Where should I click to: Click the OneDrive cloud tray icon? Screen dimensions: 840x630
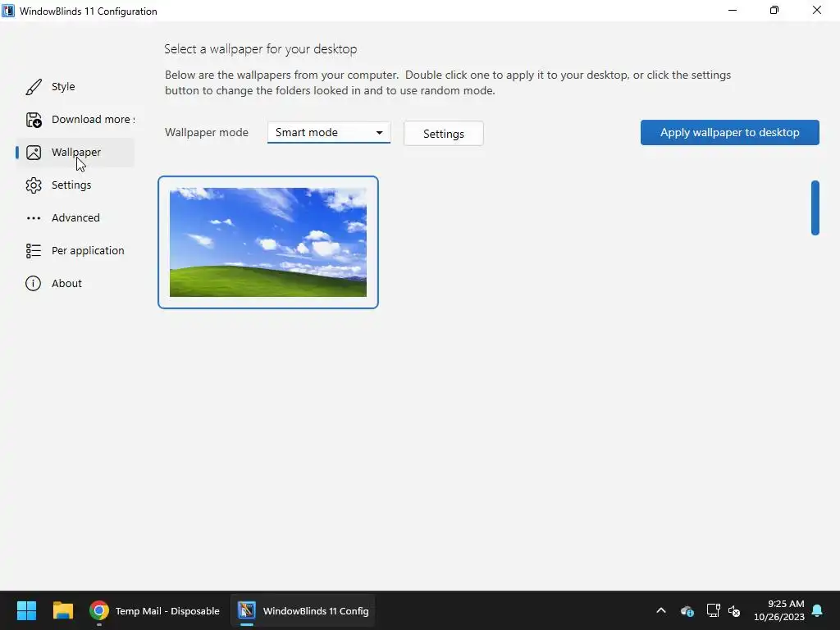[687, 610]
